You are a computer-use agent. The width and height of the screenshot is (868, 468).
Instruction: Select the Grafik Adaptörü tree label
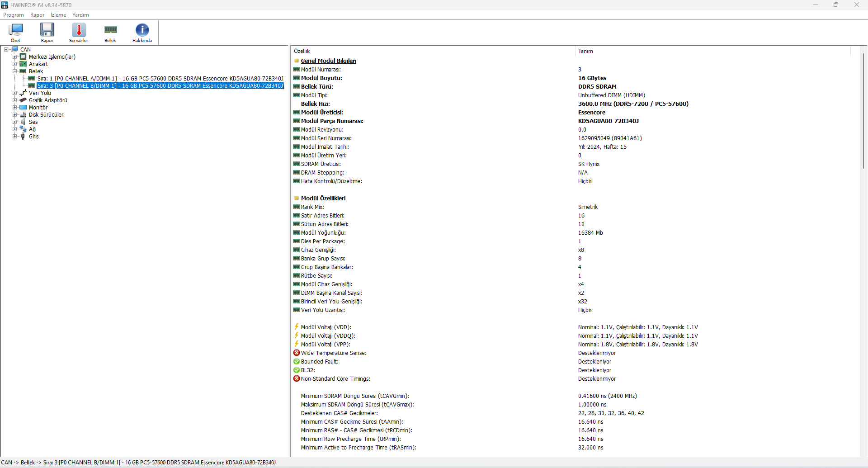pyautogui.click(x=48, y=100)
